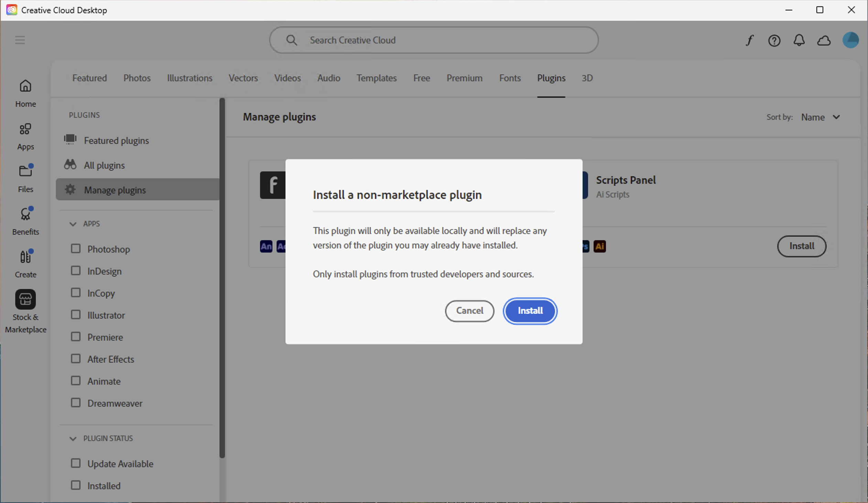Toggle the InCopy checkbox

[76, 292]
